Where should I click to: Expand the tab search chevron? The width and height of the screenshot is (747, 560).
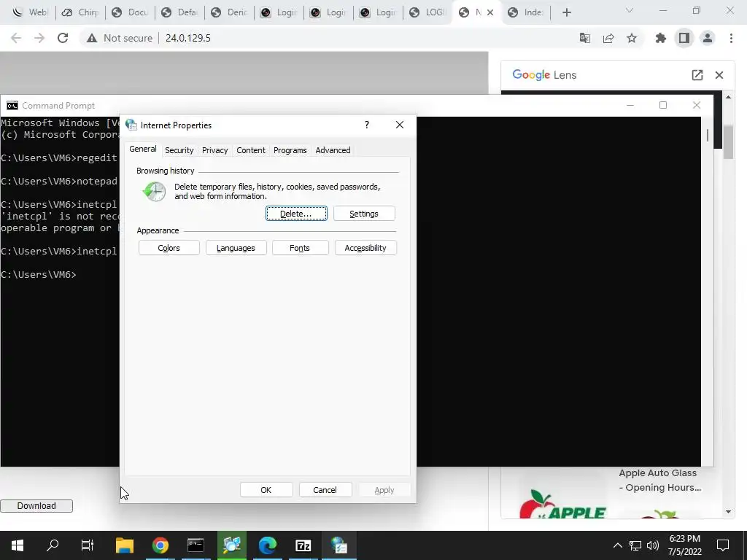(630, 11)
